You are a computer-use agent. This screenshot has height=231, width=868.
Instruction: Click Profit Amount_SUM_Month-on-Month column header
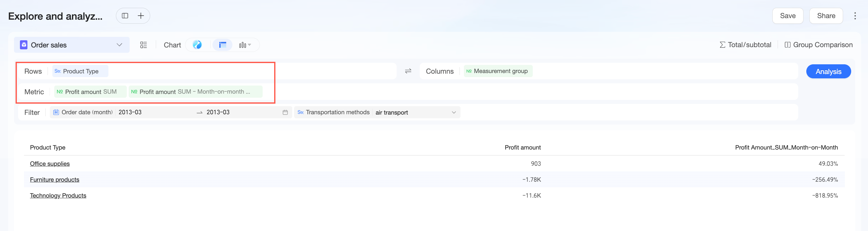click(786, 147)
